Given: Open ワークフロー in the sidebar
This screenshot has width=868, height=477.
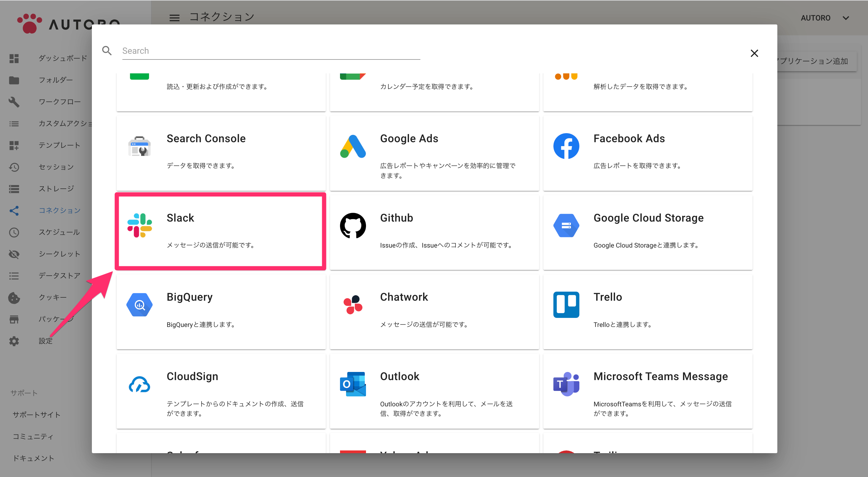Looking at the screenshot, I should (x=60, y=102).
